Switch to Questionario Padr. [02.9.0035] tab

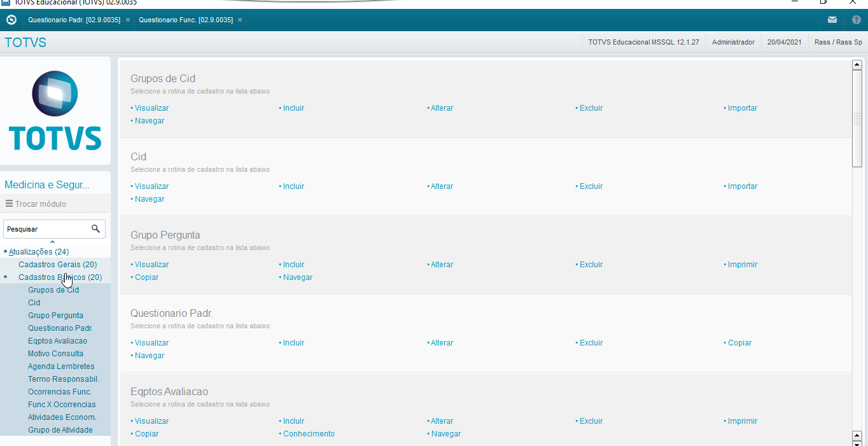point(74,20)
